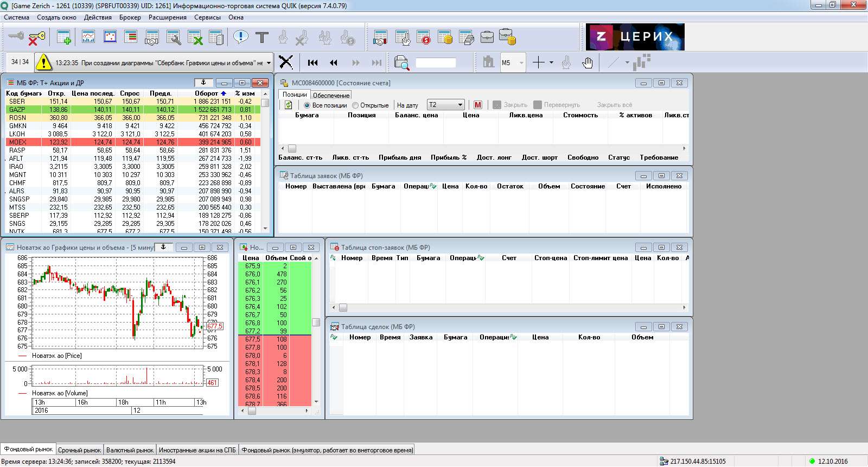Expand the warning message dropdown arrow
Screen dimensions: 868x467
(269, 63)
